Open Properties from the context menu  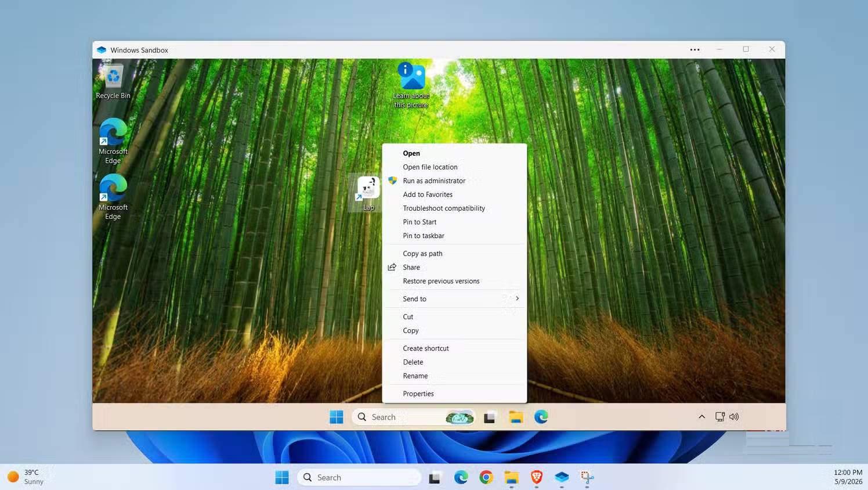(x=454, y=394)
